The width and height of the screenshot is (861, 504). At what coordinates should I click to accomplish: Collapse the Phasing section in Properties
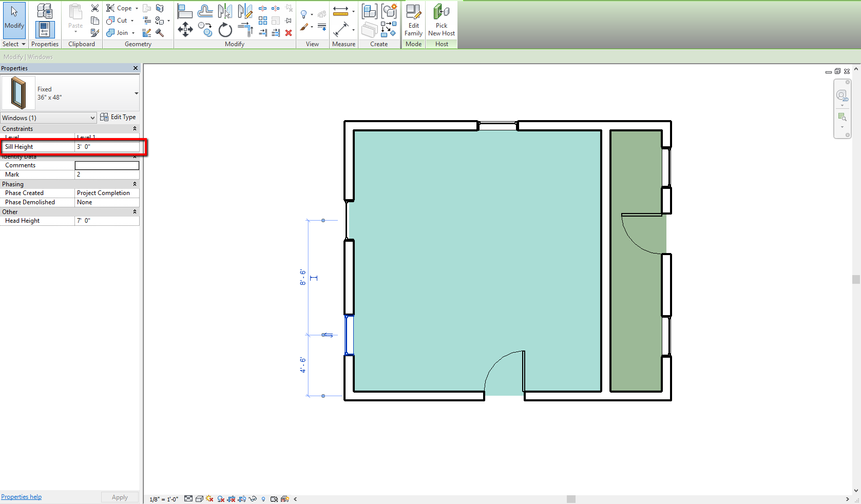pos(134,184)
